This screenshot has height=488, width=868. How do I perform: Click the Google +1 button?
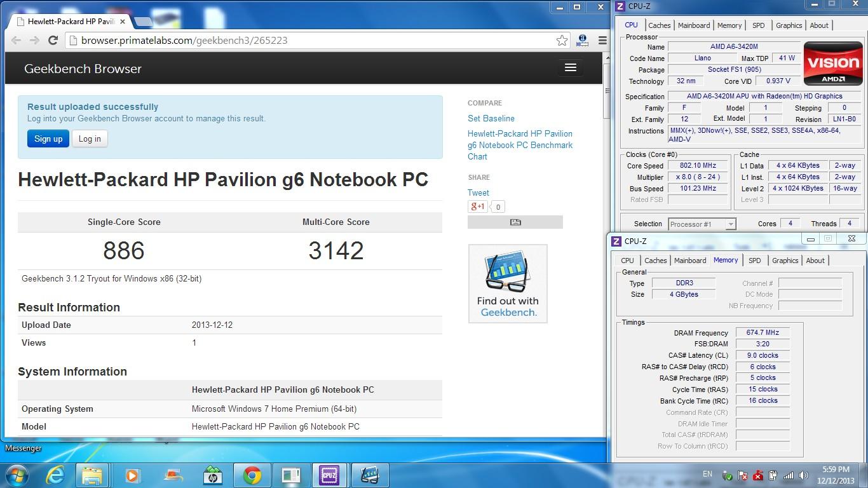coord(477,207)
